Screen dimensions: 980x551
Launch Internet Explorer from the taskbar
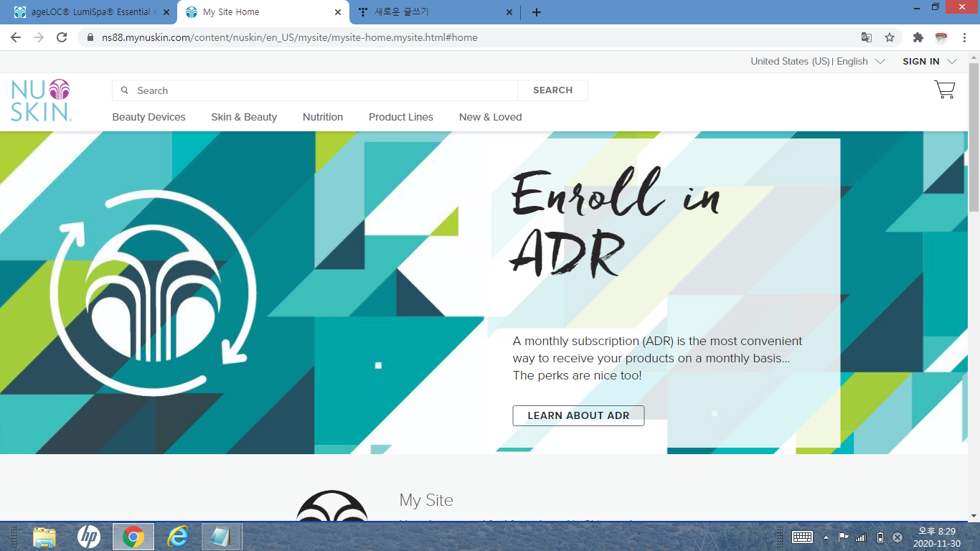tap(177, 537)
